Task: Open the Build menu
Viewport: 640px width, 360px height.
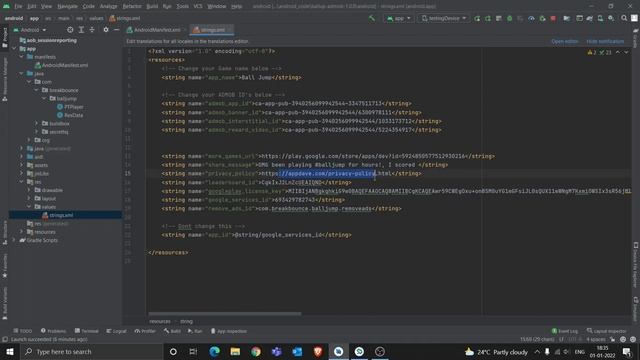Action: click(152, 6)
